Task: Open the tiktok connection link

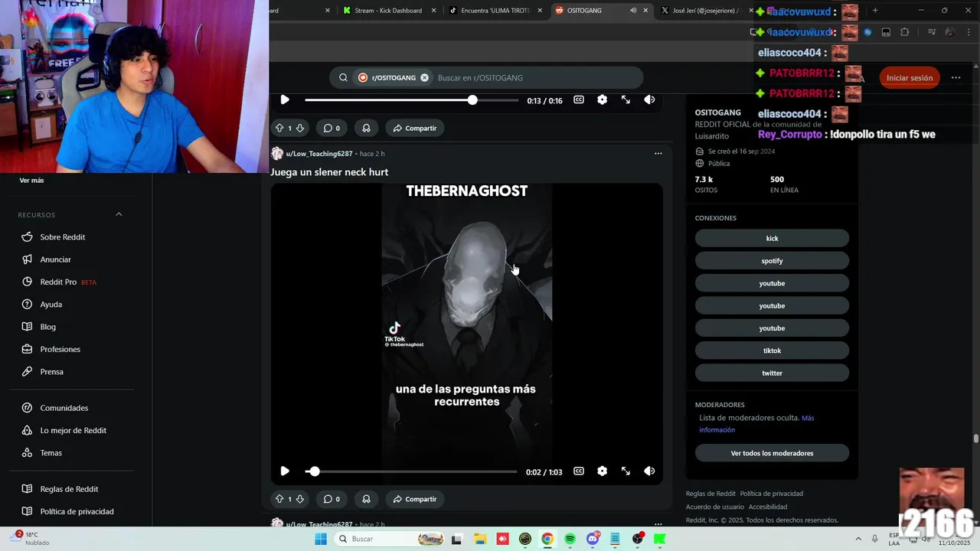Action: [x=772, y=350]
